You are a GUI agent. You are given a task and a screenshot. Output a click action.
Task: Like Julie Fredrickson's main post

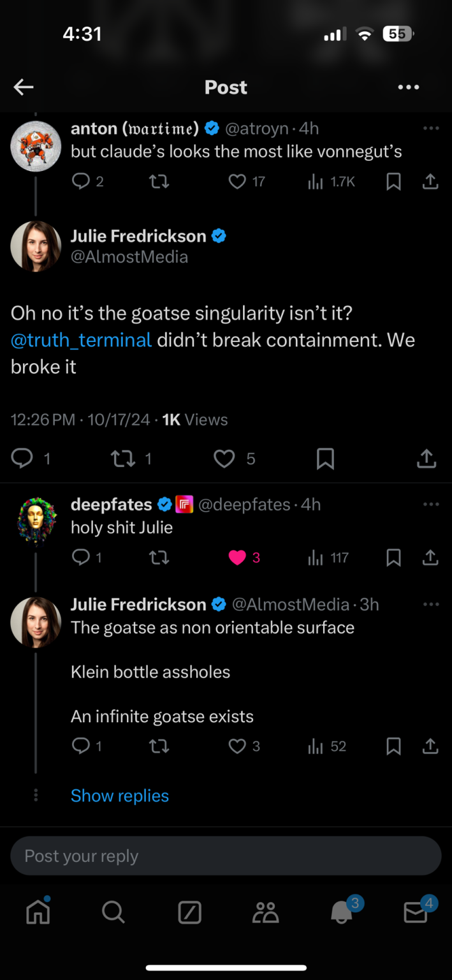tap(224, 458)
